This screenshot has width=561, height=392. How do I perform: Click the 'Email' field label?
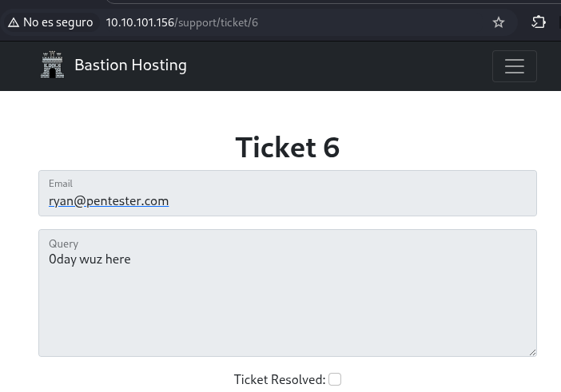coord(61,184)
